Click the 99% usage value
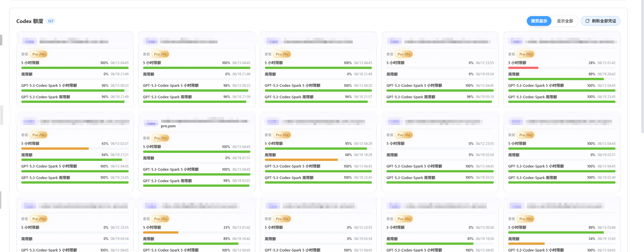This screenshot has width=644, height=252. coord(227,181)
